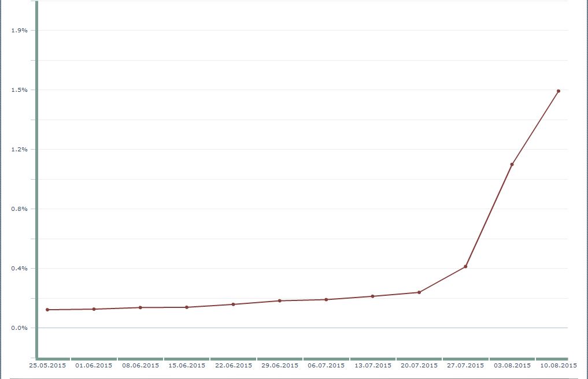
Task: Click the 0.8% y-axis label
Action: pos(20,209)
